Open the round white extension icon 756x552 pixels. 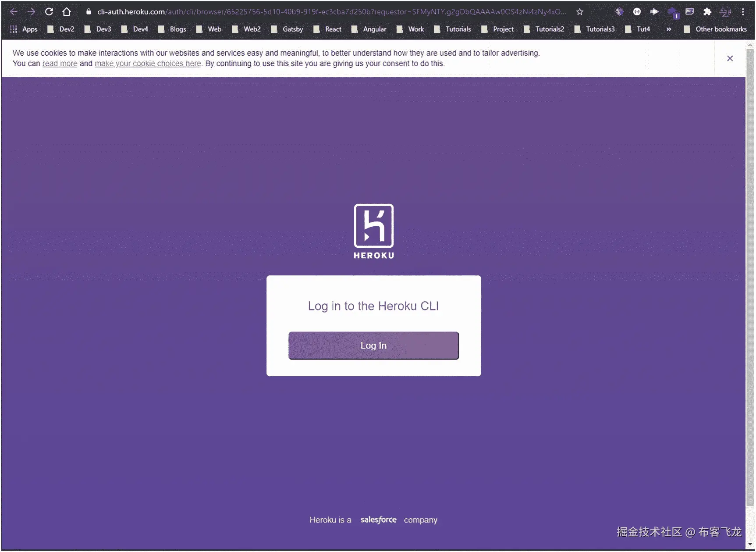point(637,12)
